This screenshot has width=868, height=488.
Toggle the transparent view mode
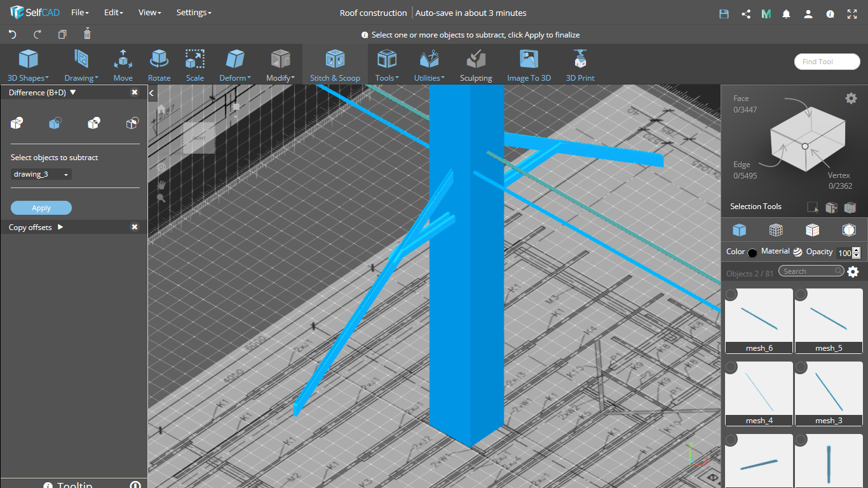(x=850, y=230)
